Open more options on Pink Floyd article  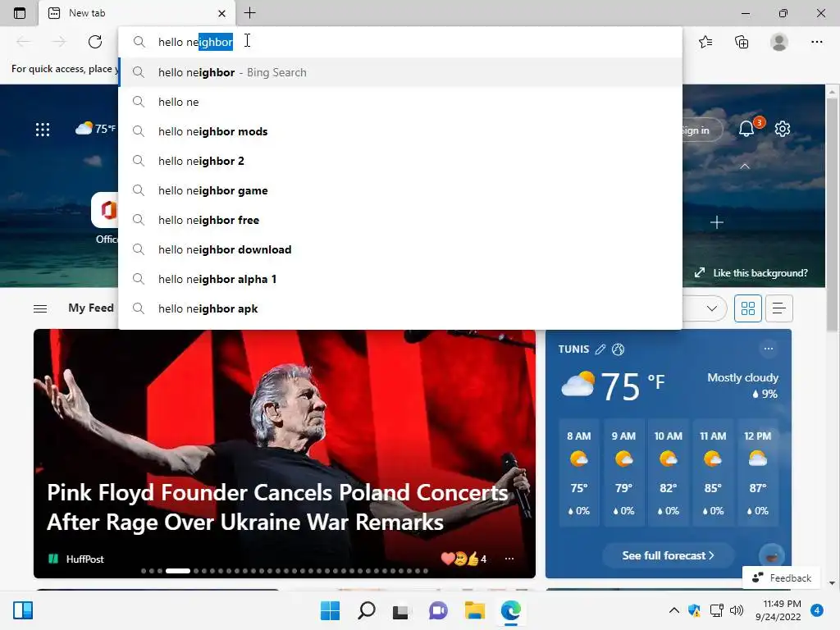pos(509,559)
